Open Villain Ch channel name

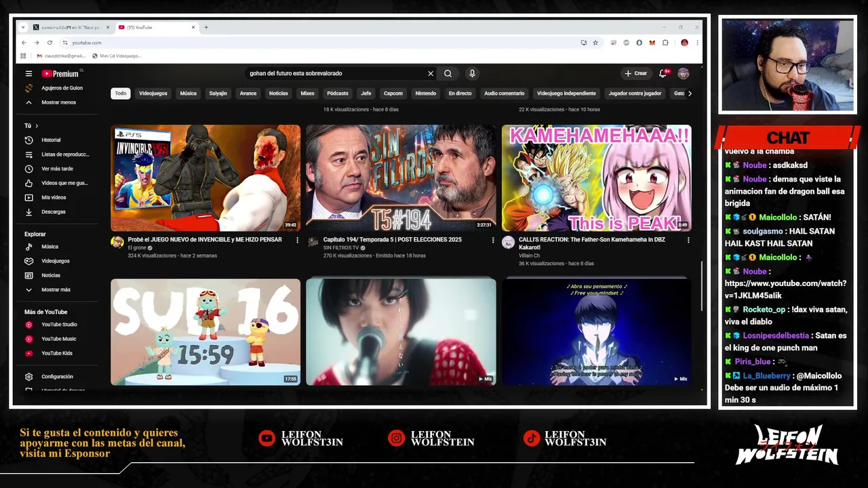(x=530, y=256)
